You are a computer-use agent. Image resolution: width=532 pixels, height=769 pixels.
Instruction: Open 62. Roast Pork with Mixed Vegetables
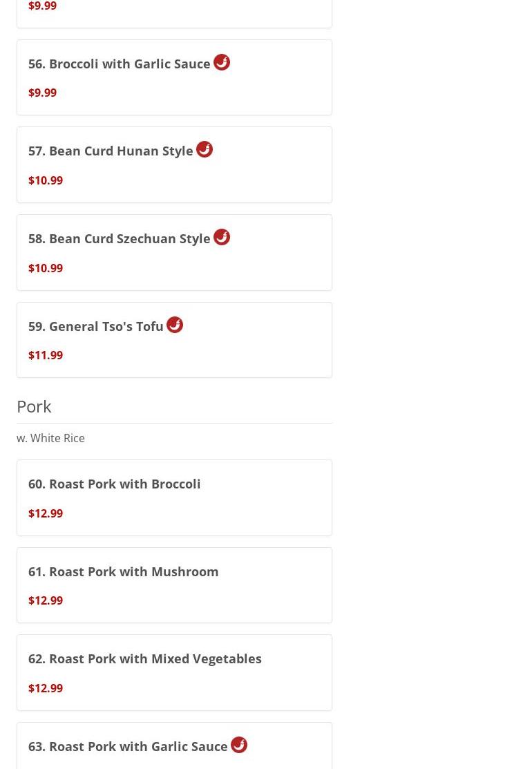(174, 673)
